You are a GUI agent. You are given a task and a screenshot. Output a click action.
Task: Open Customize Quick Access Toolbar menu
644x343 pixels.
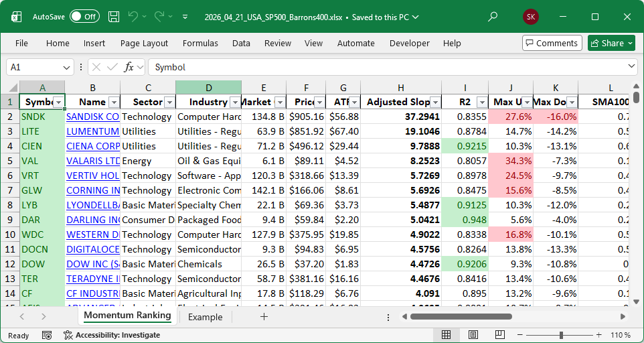(185, 17)
